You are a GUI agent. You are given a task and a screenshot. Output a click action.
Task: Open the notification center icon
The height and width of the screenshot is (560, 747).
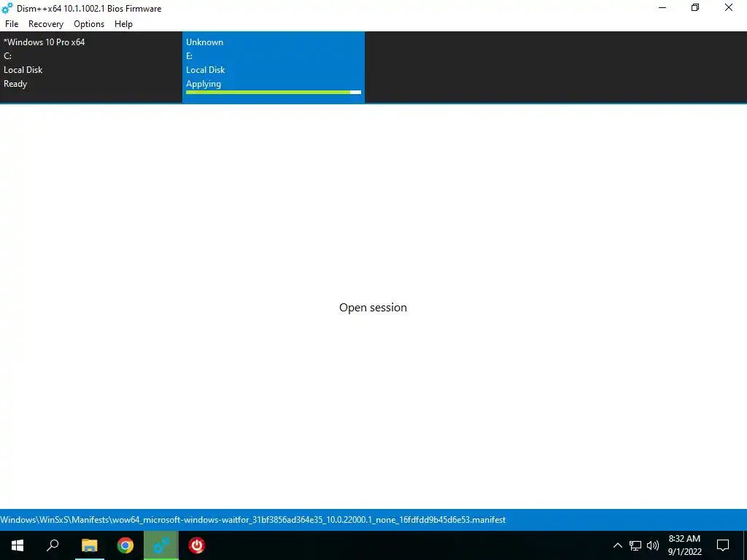[x=723, y=545]
